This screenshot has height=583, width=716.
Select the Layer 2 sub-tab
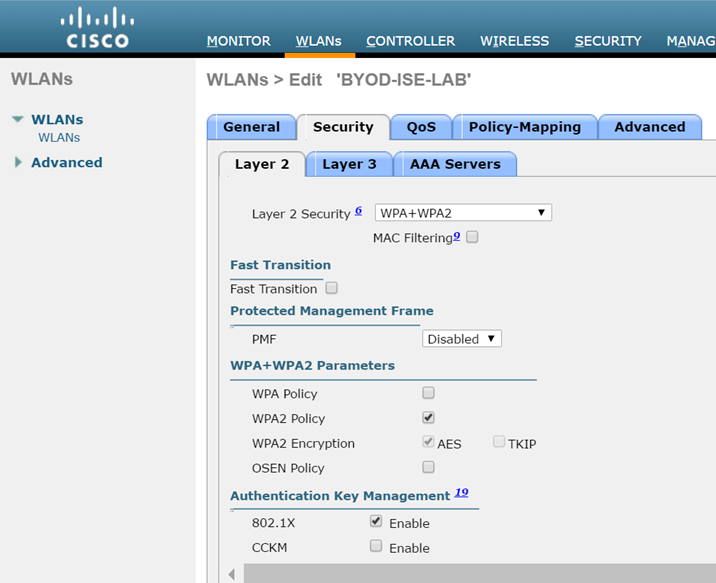(262, 164)
